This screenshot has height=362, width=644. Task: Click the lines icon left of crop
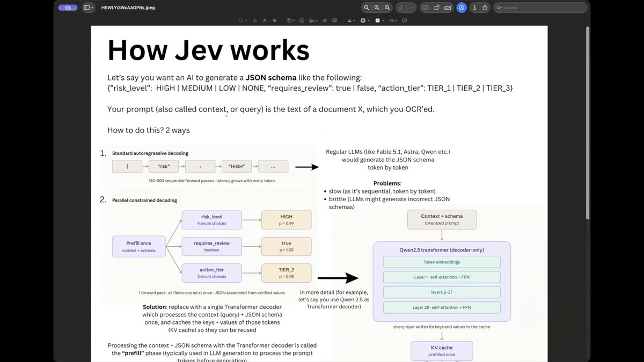(x=325, y=20)
